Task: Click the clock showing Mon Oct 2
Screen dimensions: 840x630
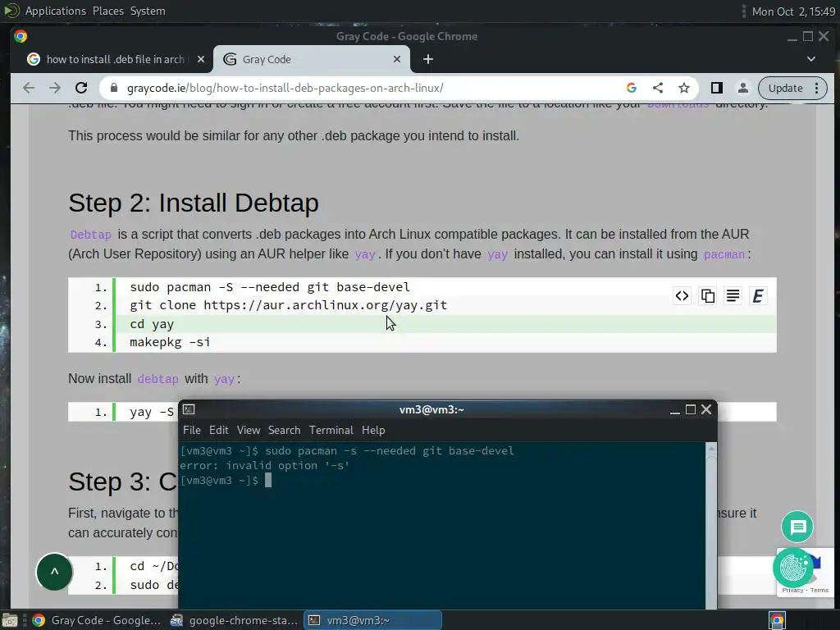Action: [x=793, y=11]
